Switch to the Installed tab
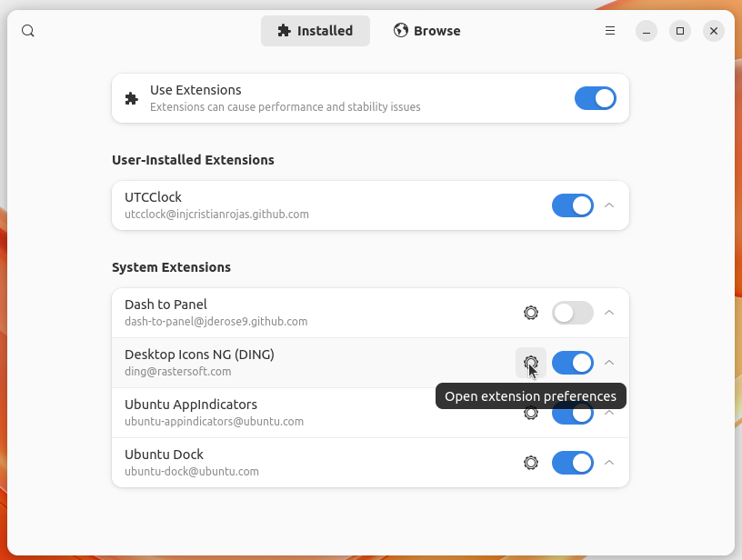 coord(316,31)
